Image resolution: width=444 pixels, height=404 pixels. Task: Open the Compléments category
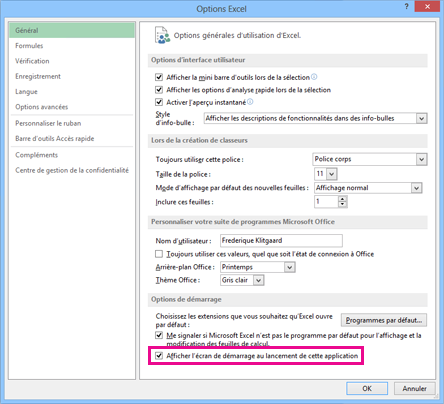tap(72, 155)
